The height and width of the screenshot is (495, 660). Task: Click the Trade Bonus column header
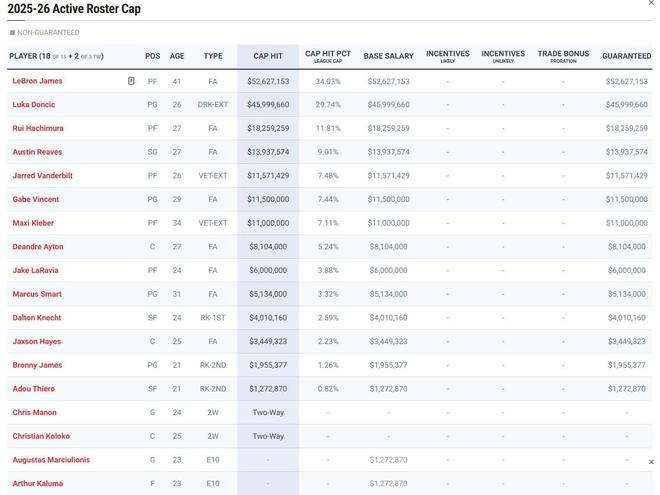click(x=563, y=56)
